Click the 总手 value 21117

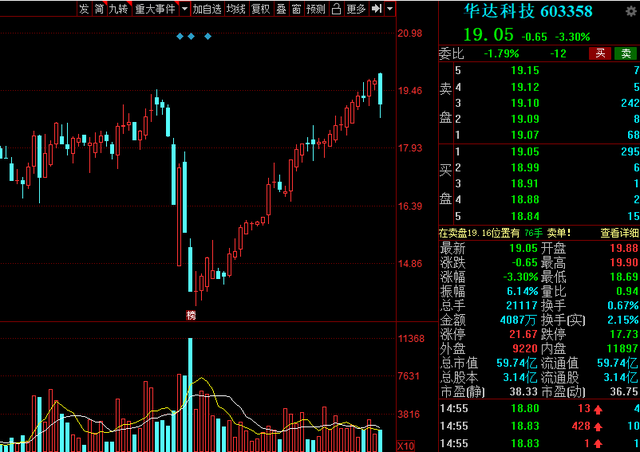[522, 305]
